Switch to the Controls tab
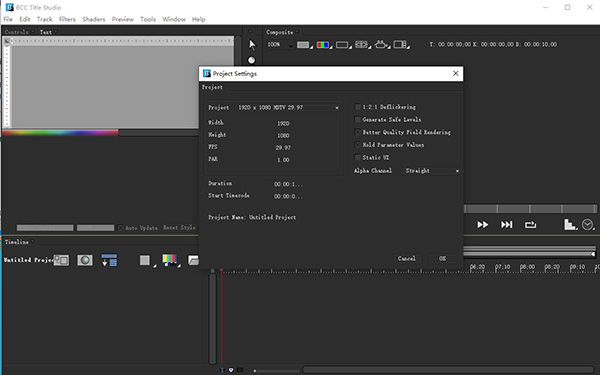The image size is (600, 375). coord(17,32)
